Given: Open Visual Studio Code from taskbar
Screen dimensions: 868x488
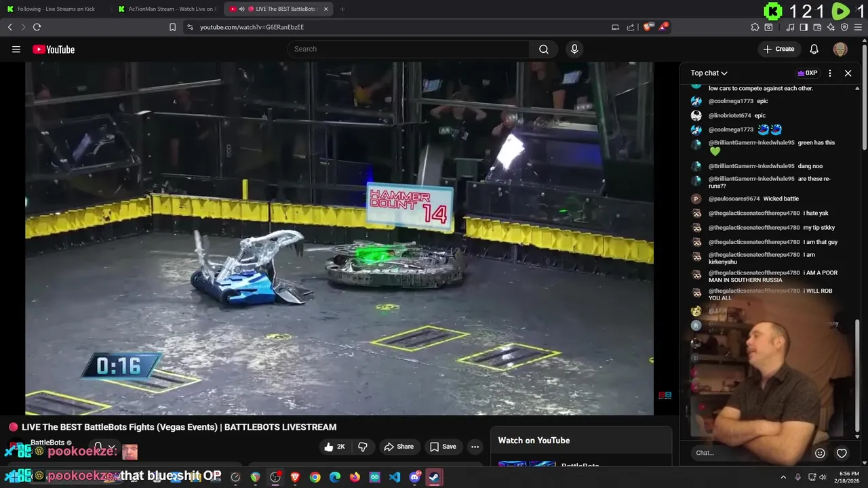Looking at the screenshot, I should (x=395, y=477).
